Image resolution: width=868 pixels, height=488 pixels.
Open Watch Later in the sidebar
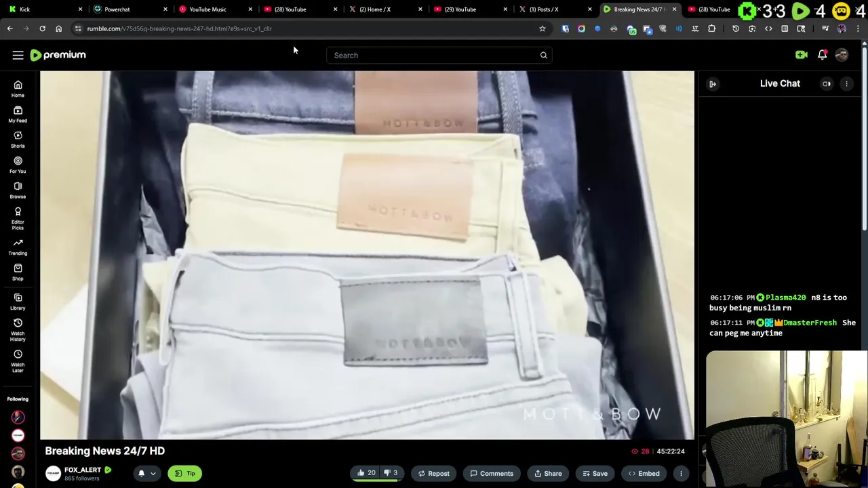(18, 361)
